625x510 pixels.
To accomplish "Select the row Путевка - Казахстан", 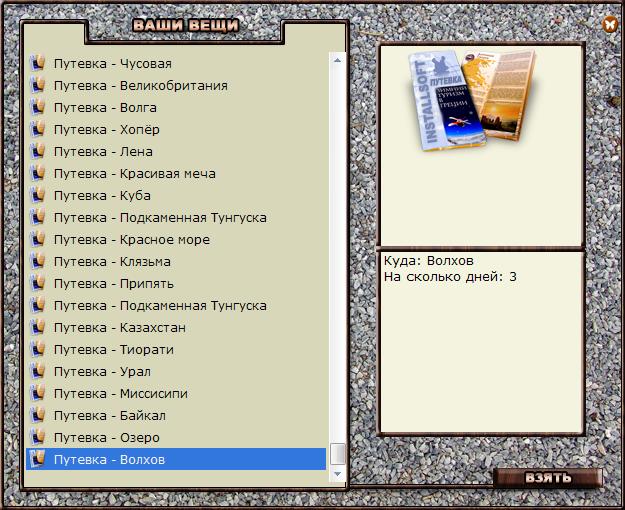I will point(176,327).
